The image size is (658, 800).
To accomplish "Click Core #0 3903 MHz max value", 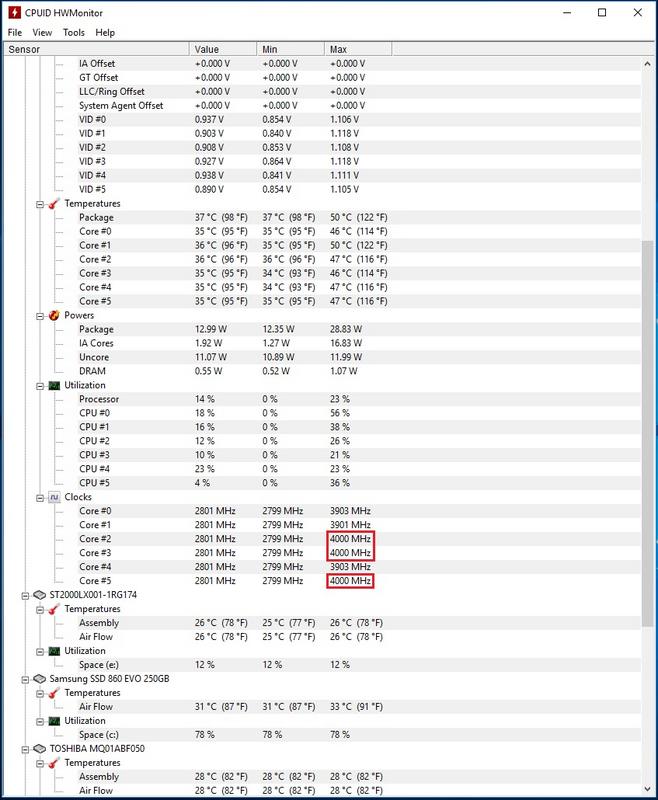I will (350, 511).
